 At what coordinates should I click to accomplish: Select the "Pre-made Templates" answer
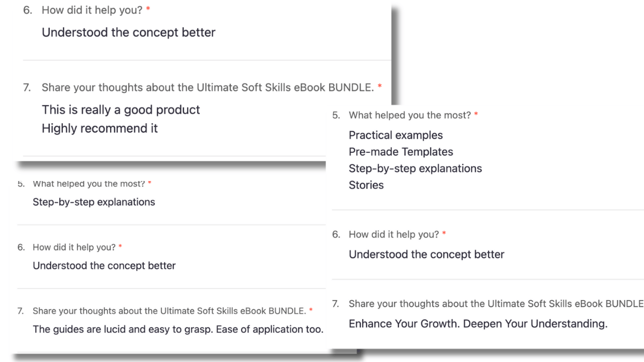click(400, 152)
